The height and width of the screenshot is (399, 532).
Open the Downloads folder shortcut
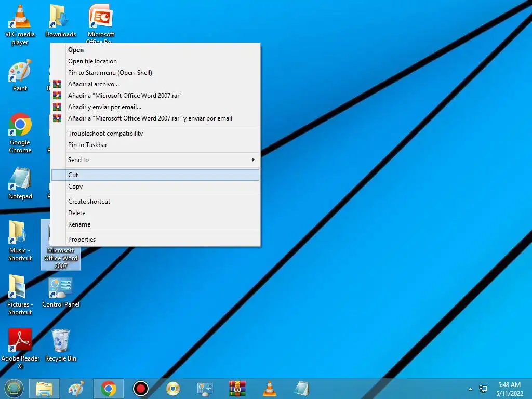click(x=60, y=21)
